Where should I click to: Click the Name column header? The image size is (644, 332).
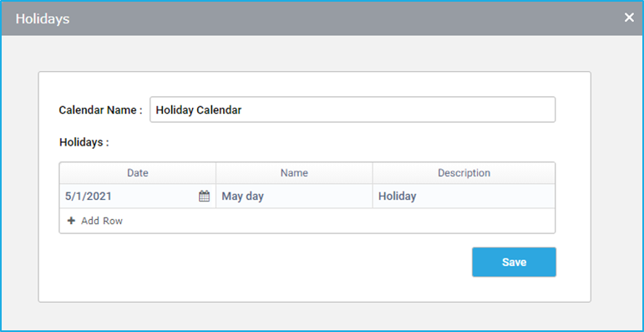(x=294, y=173)
